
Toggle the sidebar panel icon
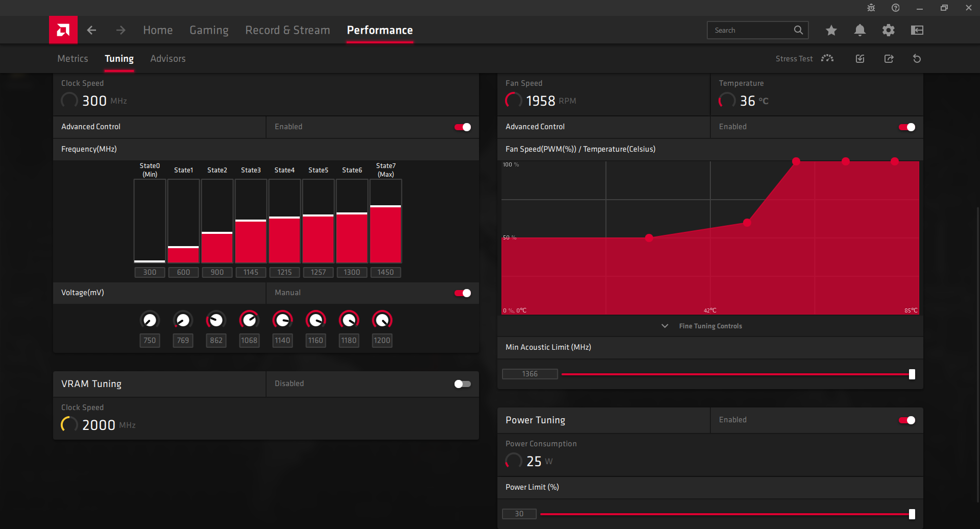point(917,30)
